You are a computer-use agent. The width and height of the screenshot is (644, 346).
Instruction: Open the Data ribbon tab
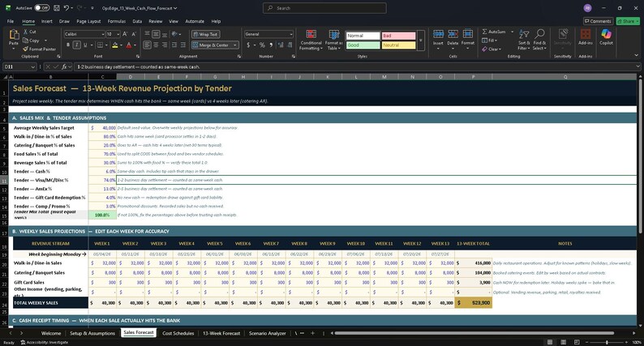[x=137, y=21]
